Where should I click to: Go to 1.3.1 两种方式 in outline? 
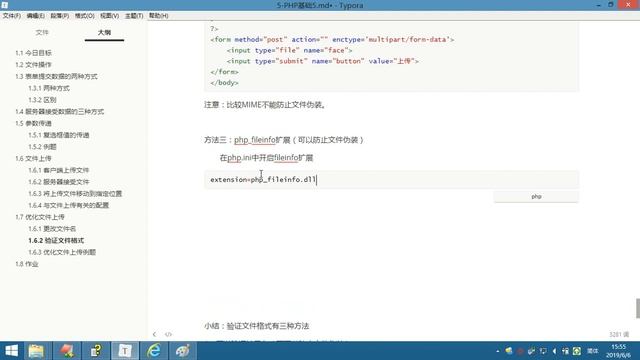pyautogui.click(x=49, y=88)
